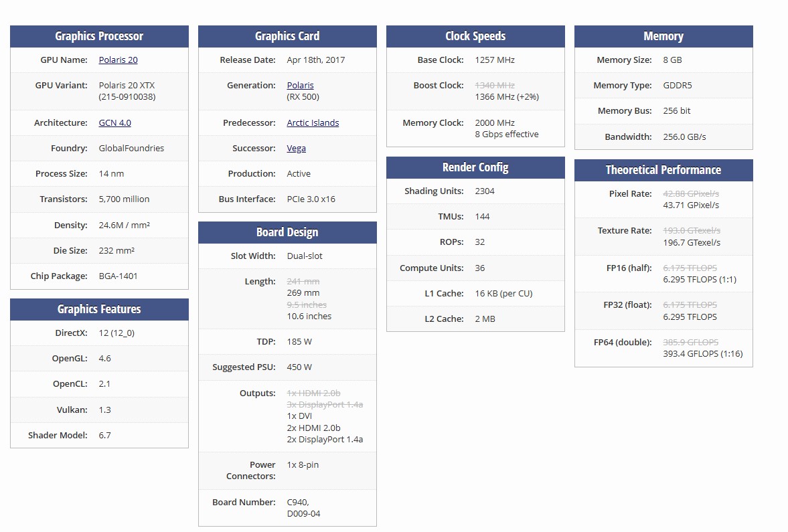Image resolution: width=788 pixels, height=532 pixels.
Task: Select the PCIe 3.0 x16 bus interface value
Action: pos(311,199)
